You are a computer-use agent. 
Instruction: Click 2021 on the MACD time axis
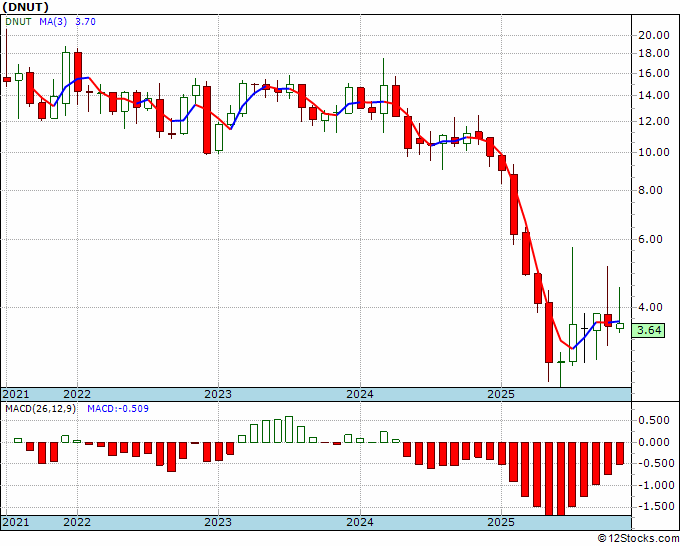[x=16, y=522]
